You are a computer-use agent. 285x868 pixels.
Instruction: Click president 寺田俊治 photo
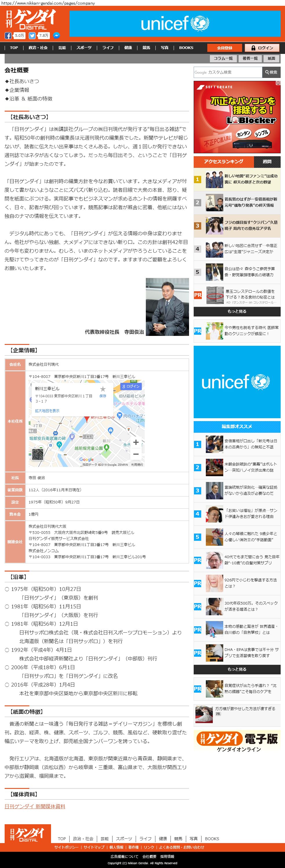tap(167, 307)
